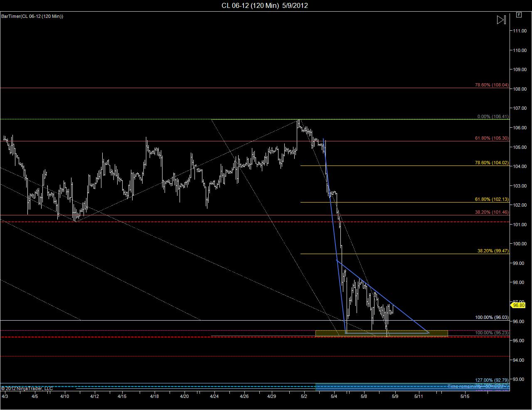Click the small F icon at top-right
The image size is (532, 410).
(x=519, y=15)
